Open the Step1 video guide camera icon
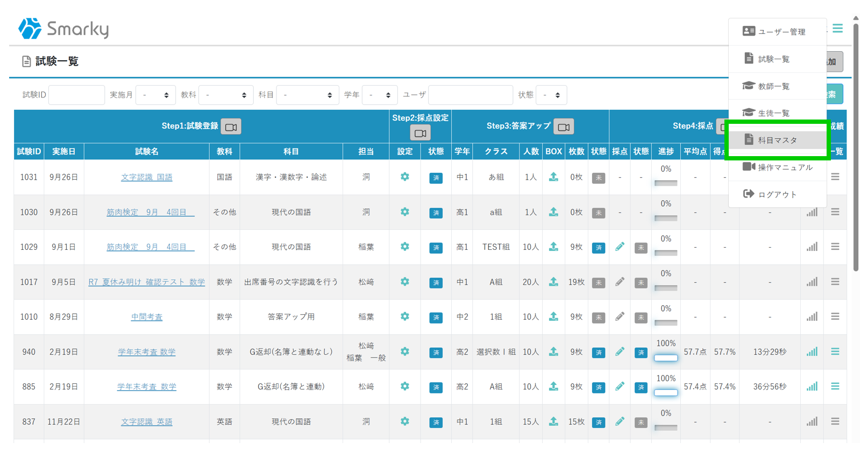Image resolution: width=868 pixels, height=456 pixels. 231,127
